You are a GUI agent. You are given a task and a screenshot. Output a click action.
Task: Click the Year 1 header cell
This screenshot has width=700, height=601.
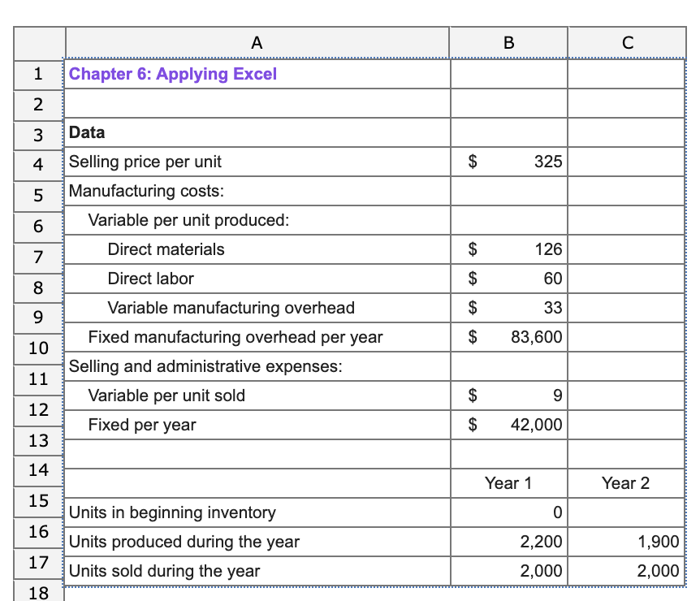point(508,483)
